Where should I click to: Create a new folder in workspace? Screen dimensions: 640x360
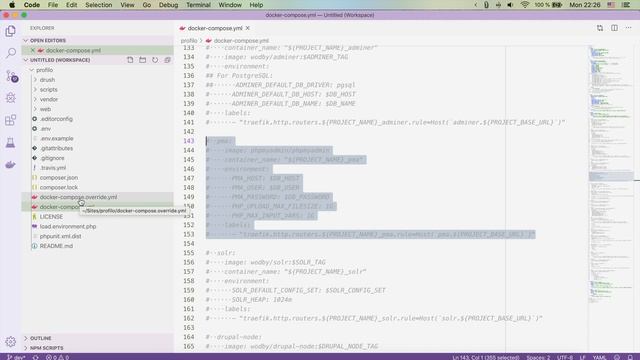[142, 60]
